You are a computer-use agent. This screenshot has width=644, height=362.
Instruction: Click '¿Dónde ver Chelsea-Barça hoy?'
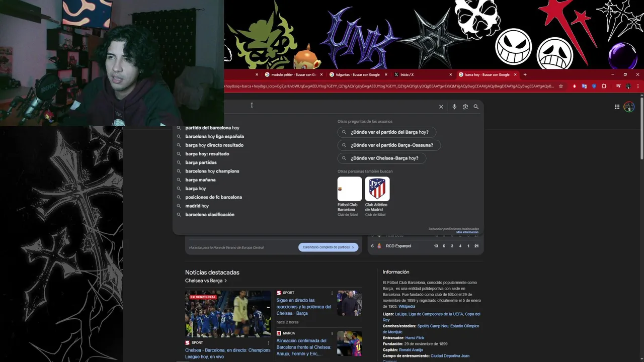pyautogui.click(x=381, y=158)
